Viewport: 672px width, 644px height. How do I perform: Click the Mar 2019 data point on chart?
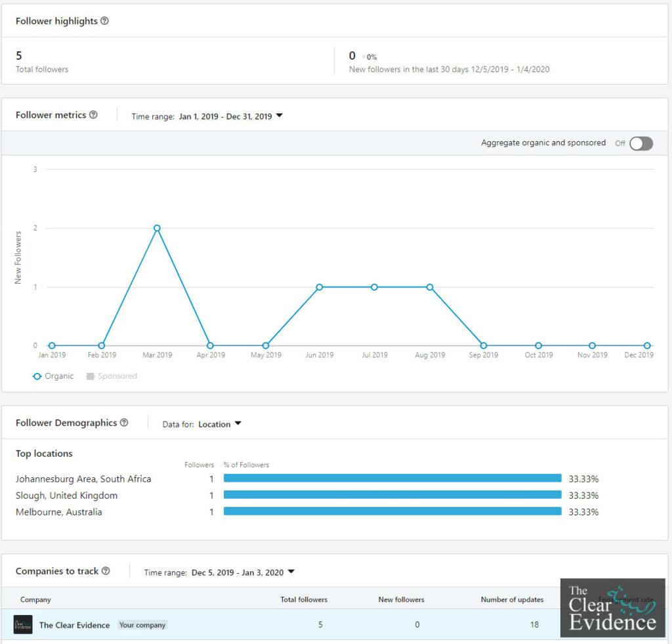coord(157,228)
